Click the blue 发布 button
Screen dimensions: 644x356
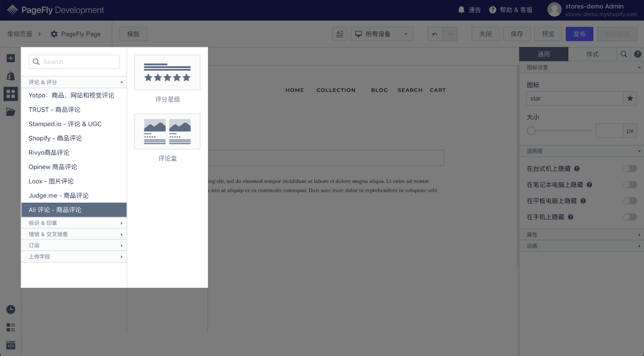(x=580, y=34)
